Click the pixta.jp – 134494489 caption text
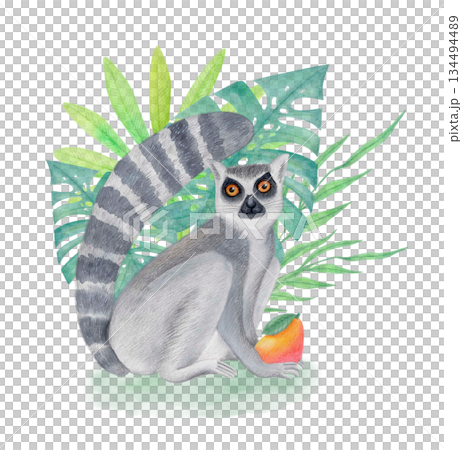 (x=454, y=79)
